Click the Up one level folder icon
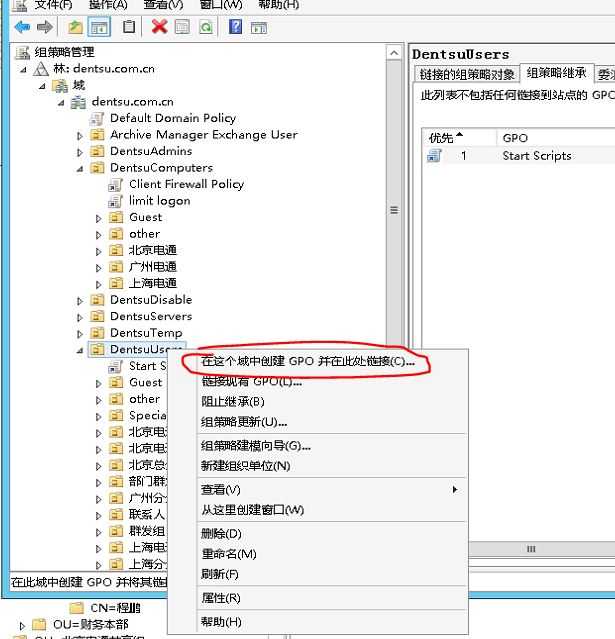615x639 pixels. pyautogui.click(x=75, y=27)
